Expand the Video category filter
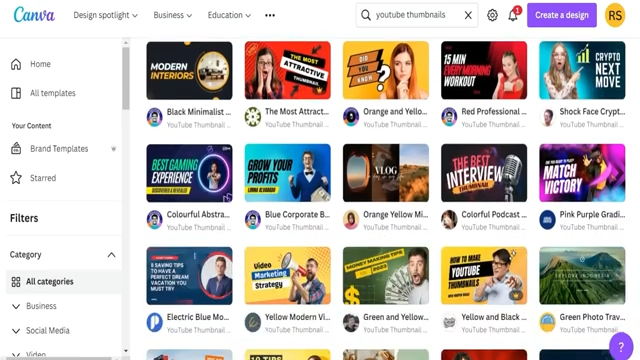 pyautogui.click(x=16, y=354)
